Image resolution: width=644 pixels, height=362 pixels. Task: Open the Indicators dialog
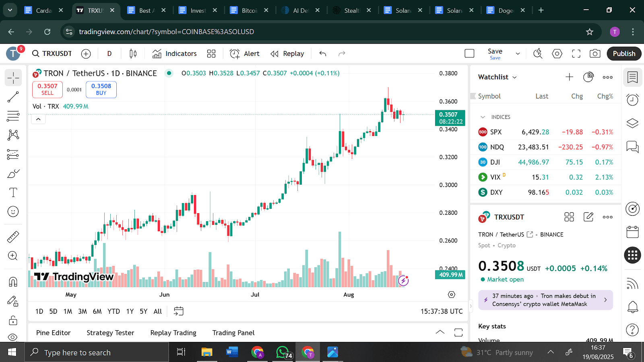tap(175, 53)
